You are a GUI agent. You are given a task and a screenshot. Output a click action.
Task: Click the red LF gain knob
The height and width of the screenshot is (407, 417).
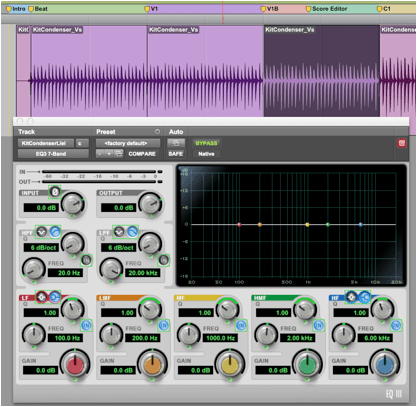pyautogui.click(x=75, y=364)
